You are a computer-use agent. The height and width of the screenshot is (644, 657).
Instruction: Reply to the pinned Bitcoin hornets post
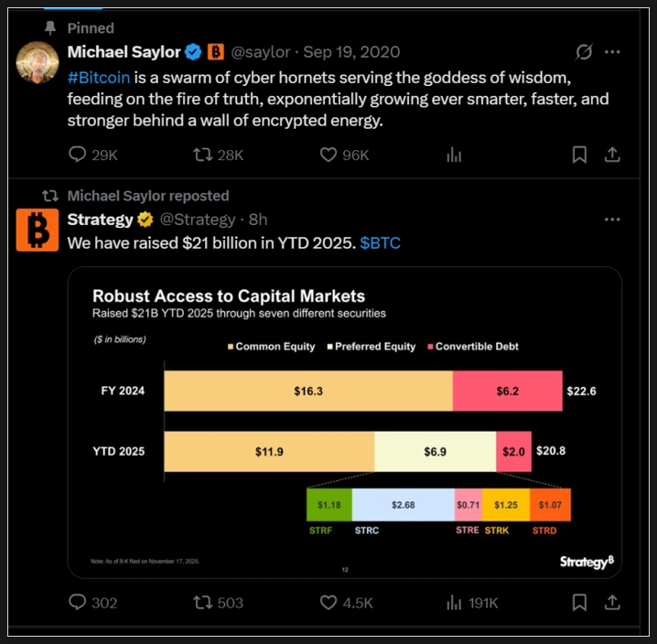(79, 155)
